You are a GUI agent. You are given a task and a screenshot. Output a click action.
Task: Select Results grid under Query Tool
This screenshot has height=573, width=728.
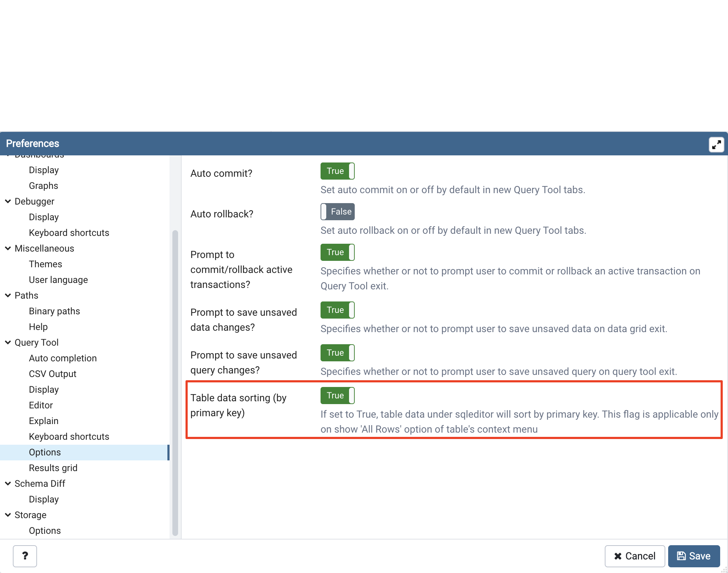53,468
